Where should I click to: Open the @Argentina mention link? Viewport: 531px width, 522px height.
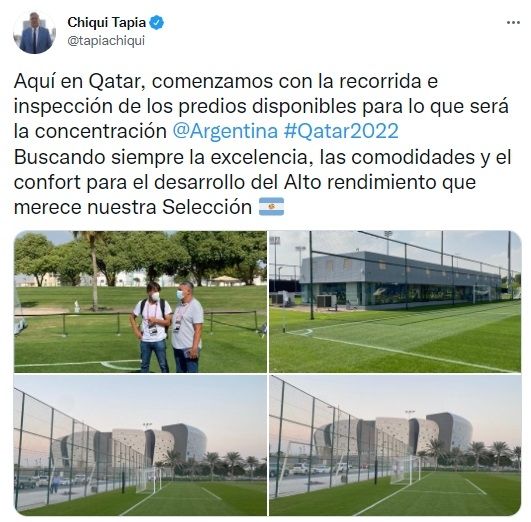coord(225,131)
